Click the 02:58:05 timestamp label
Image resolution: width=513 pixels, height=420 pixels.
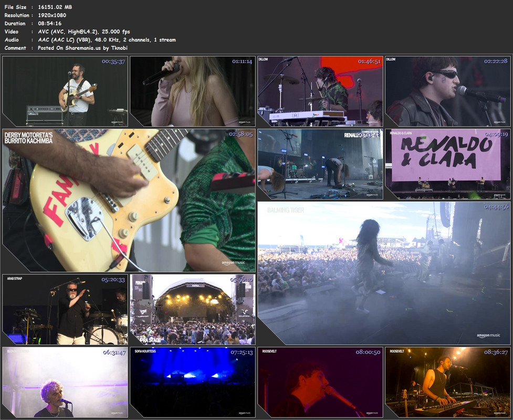(241, 134)
